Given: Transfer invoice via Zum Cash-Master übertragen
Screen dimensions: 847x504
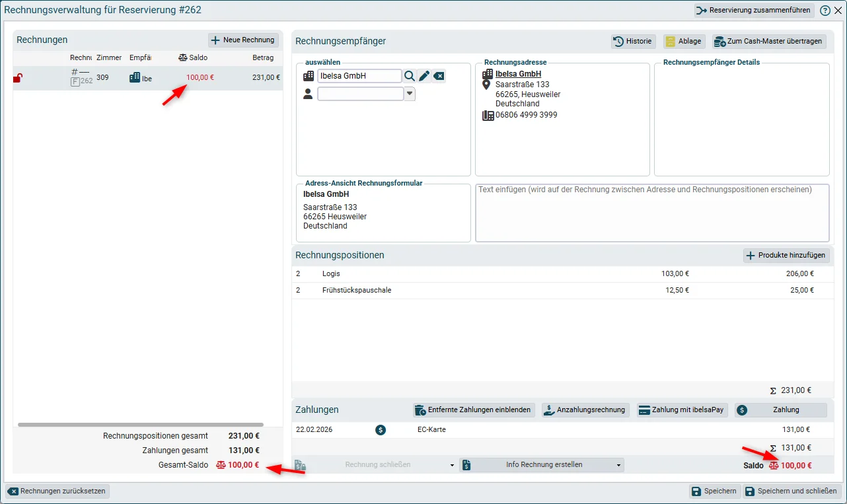Looking at the screenshot, I should 769,41.
